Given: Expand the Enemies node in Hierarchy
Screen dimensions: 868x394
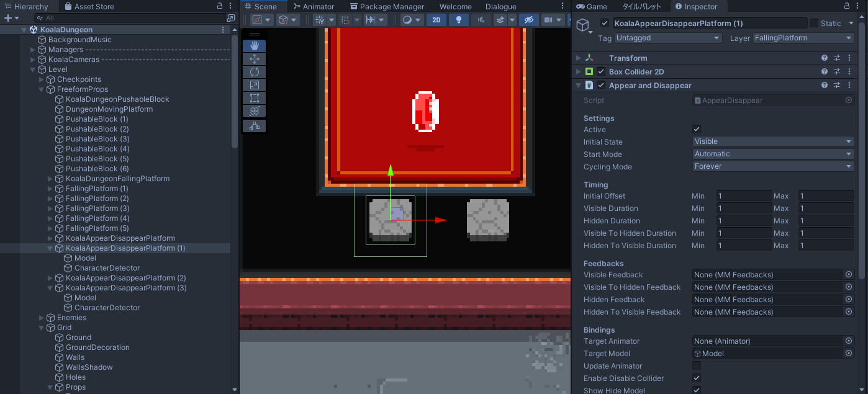Looking at the screenshot, I should click(42, 318).
